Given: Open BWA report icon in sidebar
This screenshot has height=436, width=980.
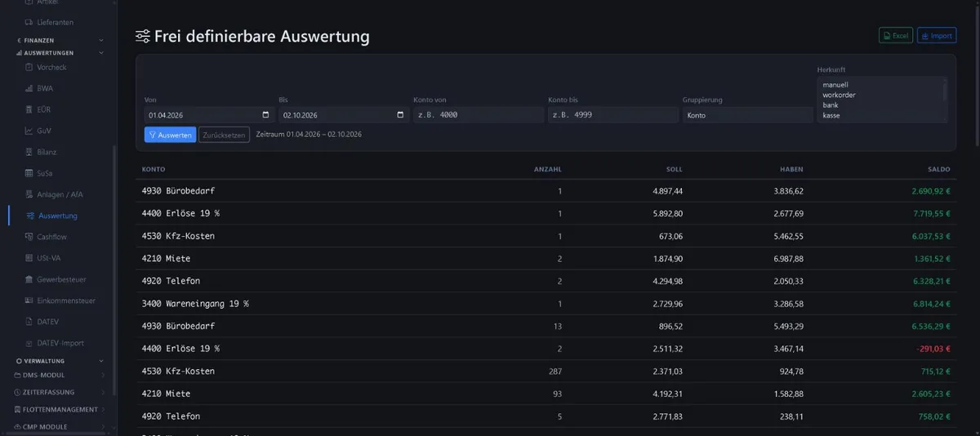Looking at the screenshot, I should coord(29,88).
